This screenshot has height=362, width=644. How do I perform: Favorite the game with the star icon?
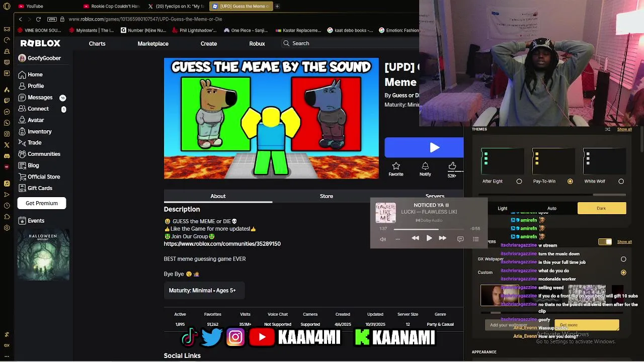(396, 169)
